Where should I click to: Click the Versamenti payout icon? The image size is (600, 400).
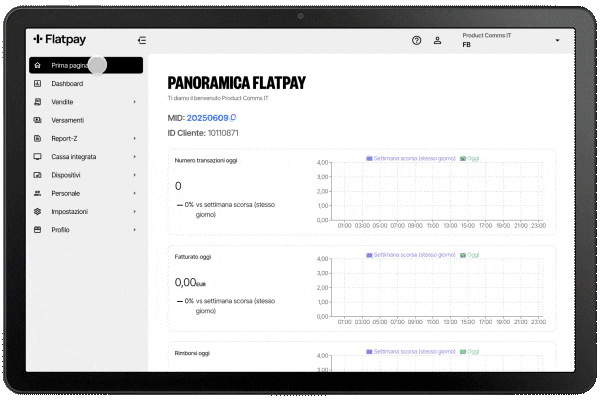click(x=38, y=120)
